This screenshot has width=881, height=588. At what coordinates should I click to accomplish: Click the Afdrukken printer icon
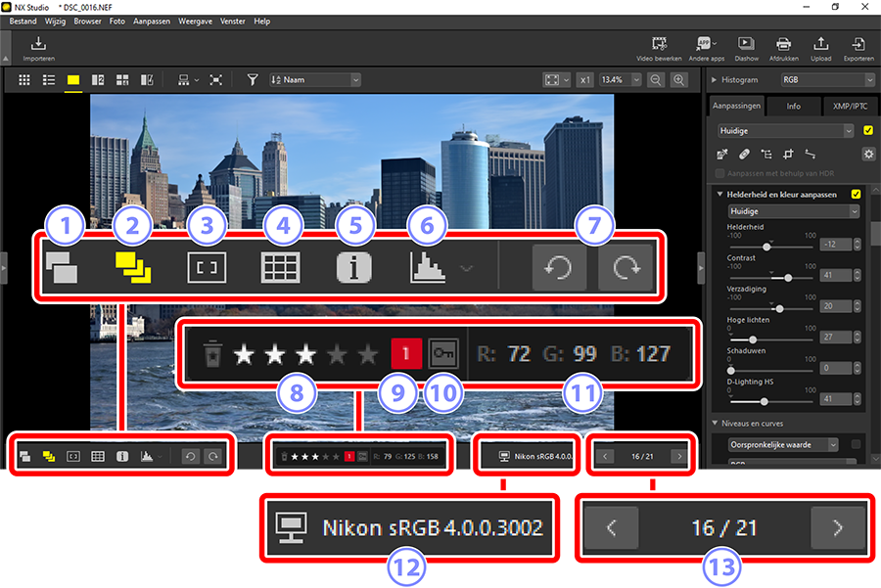tap(783, 48)
